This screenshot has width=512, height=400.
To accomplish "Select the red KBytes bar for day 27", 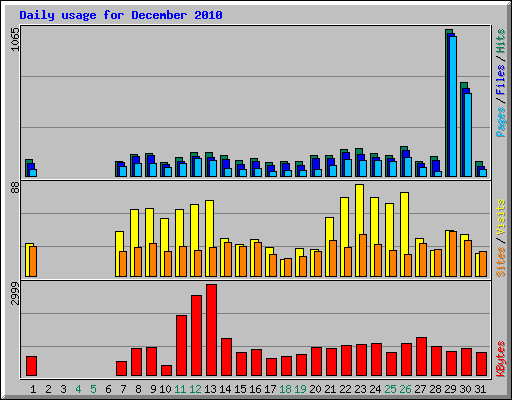I will [x=421, y=357].
